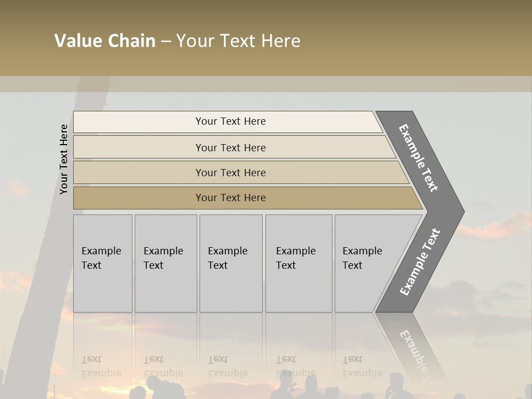Select the topmost lightest "Your Text Here" bar
The height and width of the screenshot is (399, 532).
click(231, 121)
